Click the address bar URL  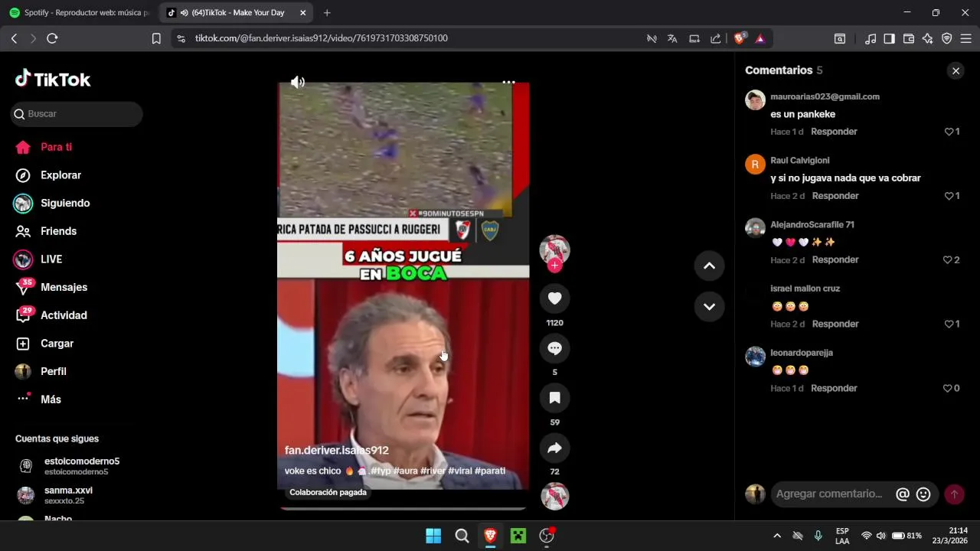coord(322,38)
